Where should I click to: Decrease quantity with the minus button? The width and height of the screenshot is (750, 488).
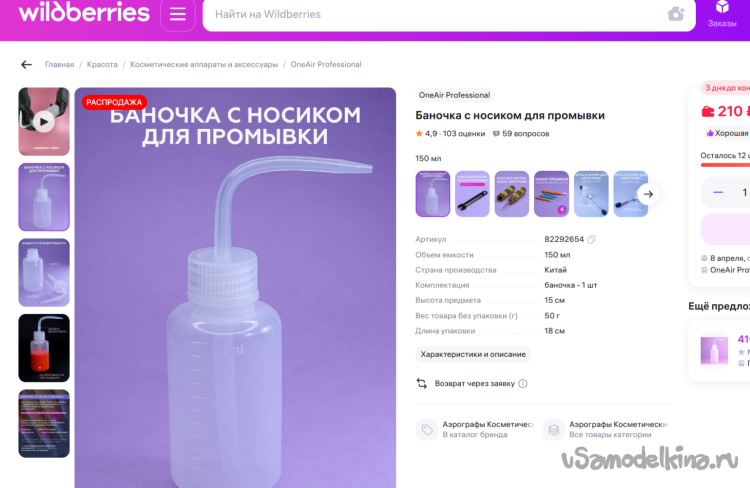(x=718, y=192)
